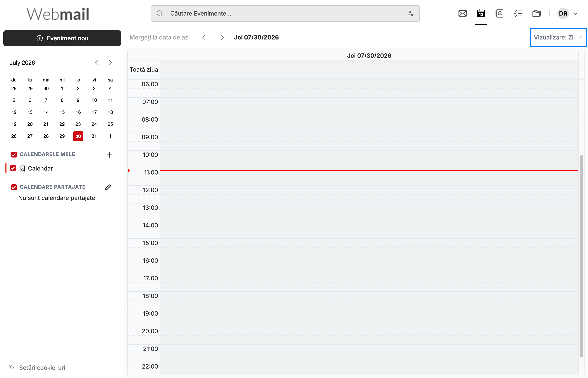Click the July 2026 month label

click(x=22, y=63)
